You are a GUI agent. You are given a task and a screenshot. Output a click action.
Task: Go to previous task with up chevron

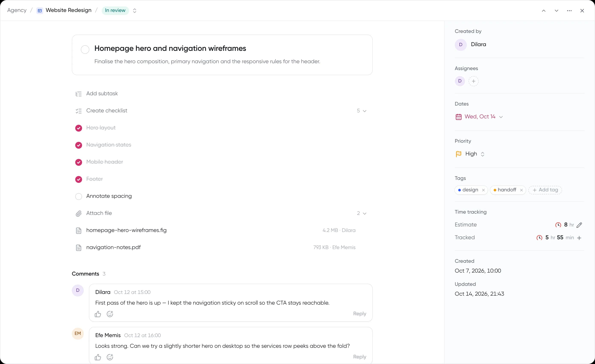(543, 11)
